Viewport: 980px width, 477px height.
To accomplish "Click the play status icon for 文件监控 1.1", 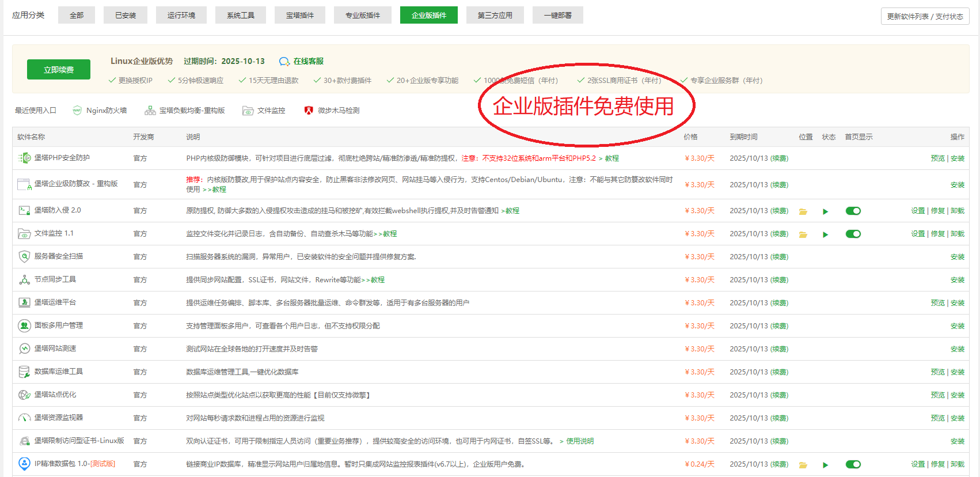I will click(x=825, y=234).
